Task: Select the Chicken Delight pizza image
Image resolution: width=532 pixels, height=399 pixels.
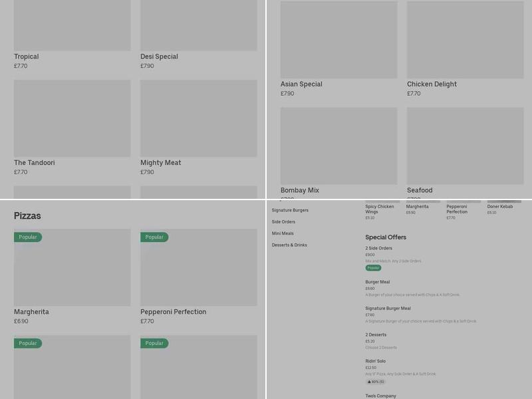Action: [465, 40]
